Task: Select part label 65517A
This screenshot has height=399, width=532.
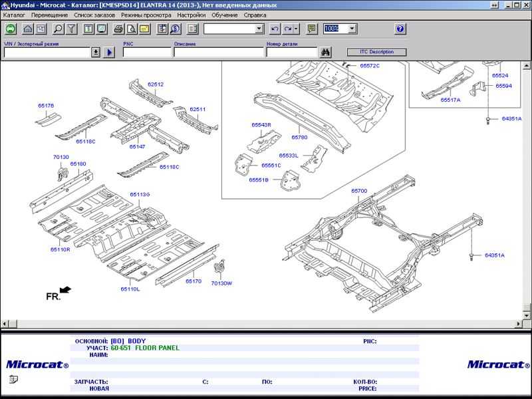Action: click(451, 100)
